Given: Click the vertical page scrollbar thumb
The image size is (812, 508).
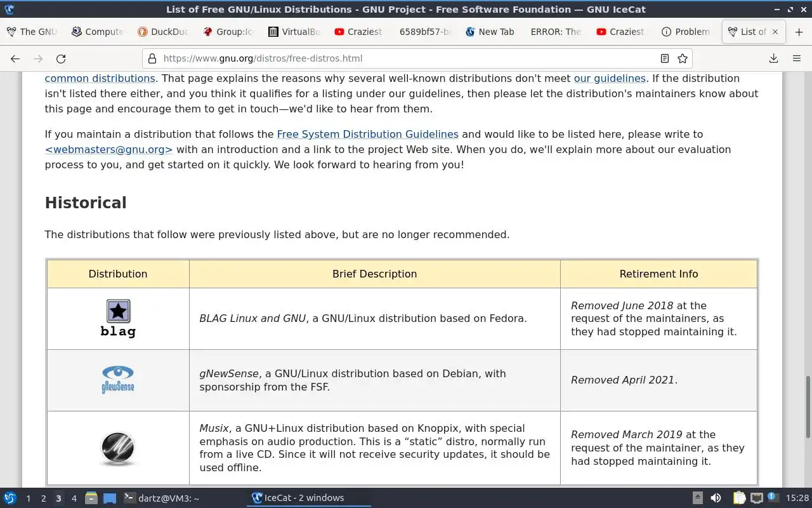Looking at the screenshot, I should pyautogui.click(x=808, y=407).
